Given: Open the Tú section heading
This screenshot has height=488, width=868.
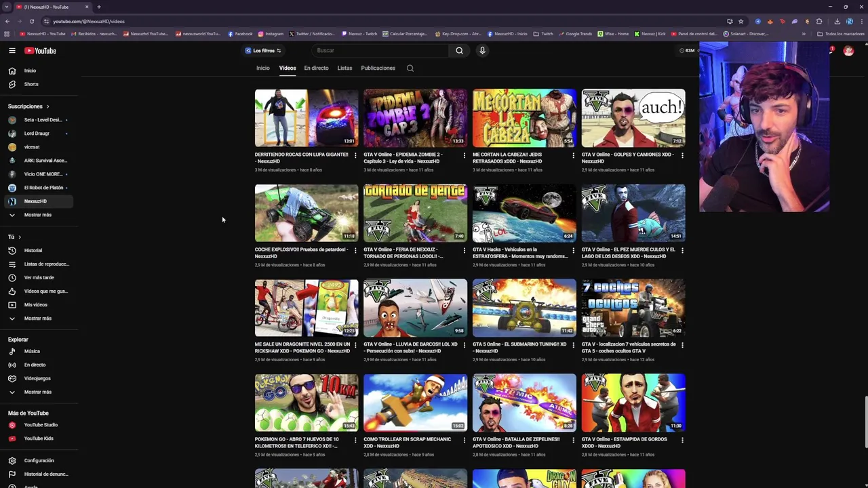Looking at the screenshot, I should tap(14, 237).
